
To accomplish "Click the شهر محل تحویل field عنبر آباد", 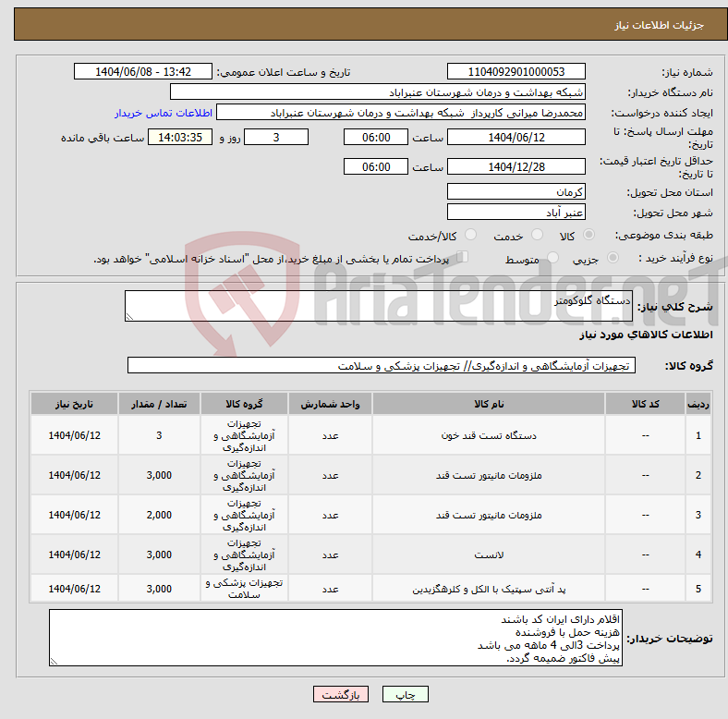I will click(x=516, y=212).
